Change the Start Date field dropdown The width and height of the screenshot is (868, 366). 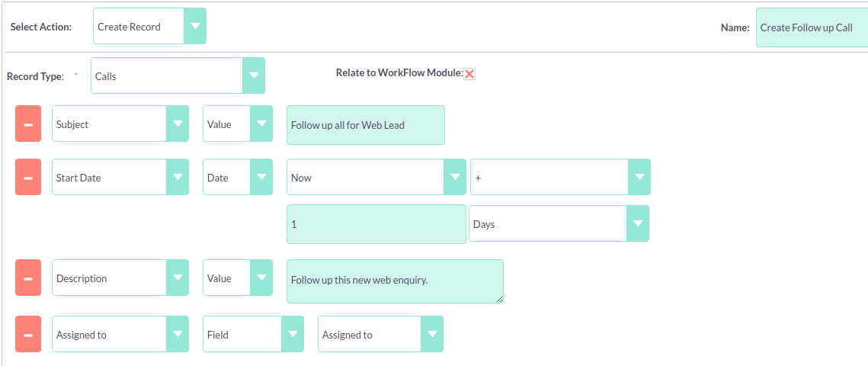coord(120,178)
